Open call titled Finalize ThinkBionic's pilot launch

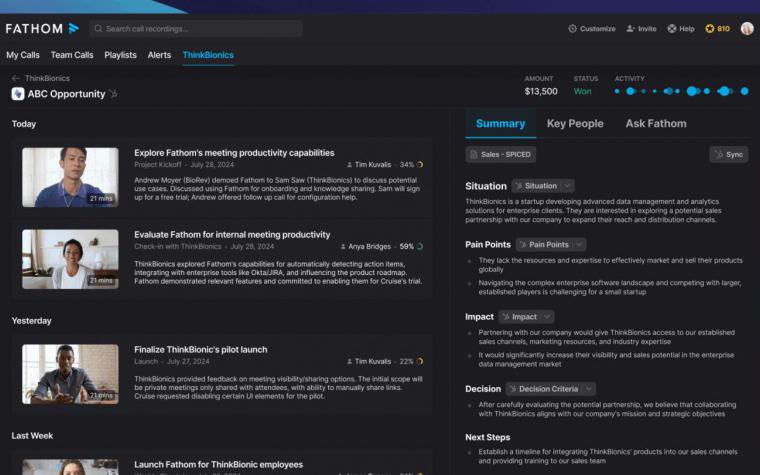[x=201, y=349]
